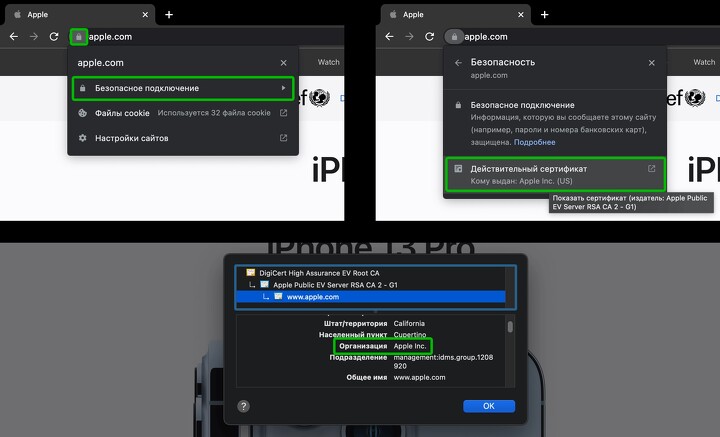Click Watch in right Apple site navigation
The image size is (720, 437).
(x=704, y=62)
